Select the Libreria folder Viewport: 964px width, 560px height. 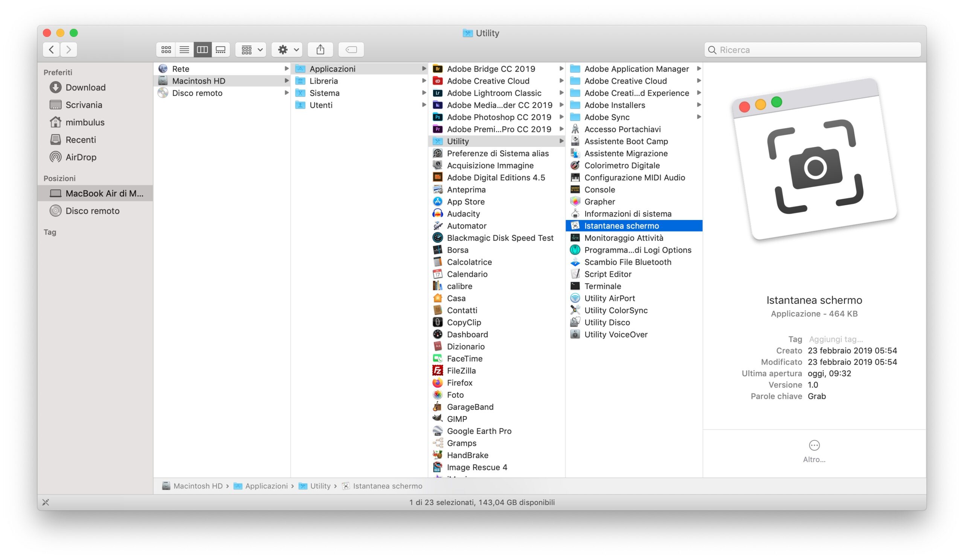pos(323,81)
